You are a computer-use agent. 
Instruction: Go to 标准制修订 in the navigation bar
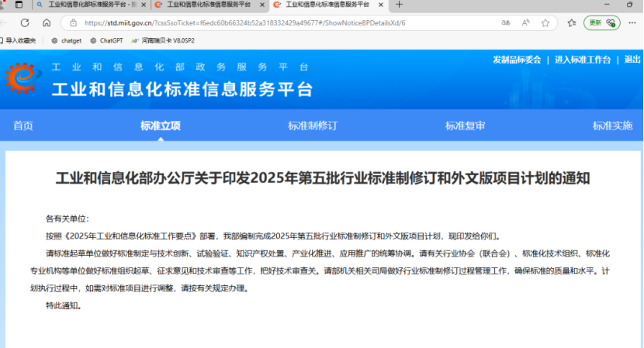tap(313, 126)
